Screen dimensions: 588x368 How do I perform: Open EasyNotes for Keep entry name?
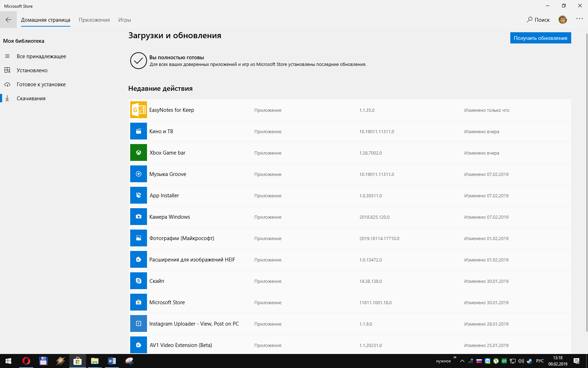pos(171,110)
